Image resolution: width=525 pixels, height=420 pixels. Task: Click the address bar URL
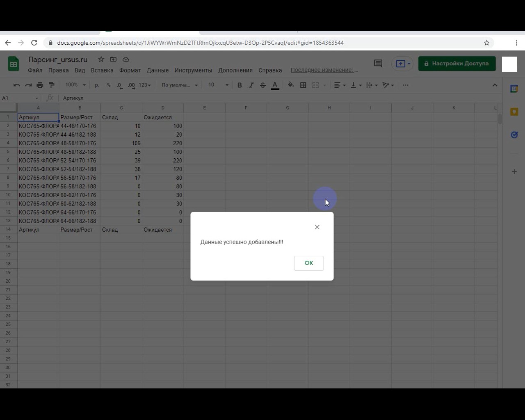pyautogui.click(x=200, y=43)
